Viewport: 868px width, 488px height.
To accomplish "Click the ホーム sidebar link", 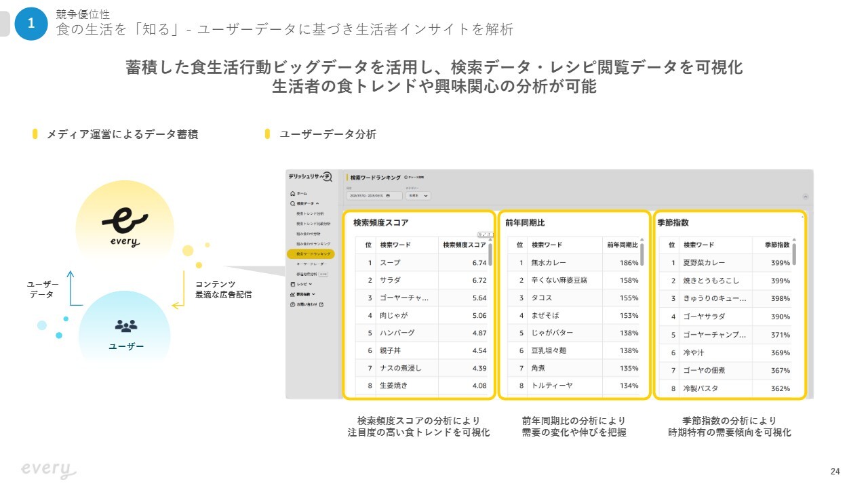I will 302,193.
